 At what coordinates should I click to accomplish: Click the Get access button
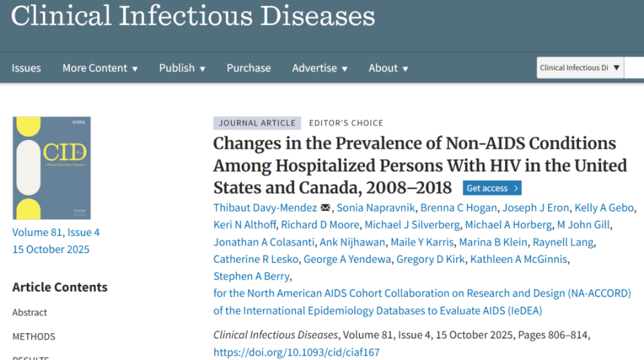pos(492,188)
